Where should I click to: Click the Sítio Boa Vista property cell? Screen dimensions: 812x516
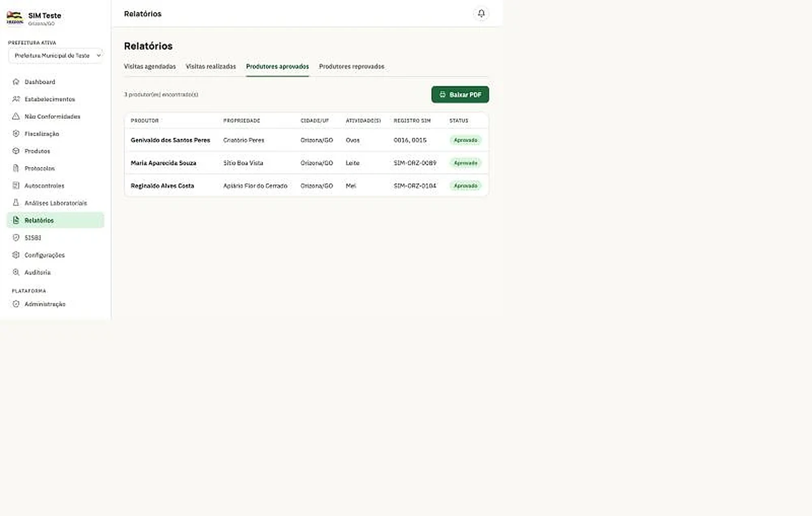[243, 163]
